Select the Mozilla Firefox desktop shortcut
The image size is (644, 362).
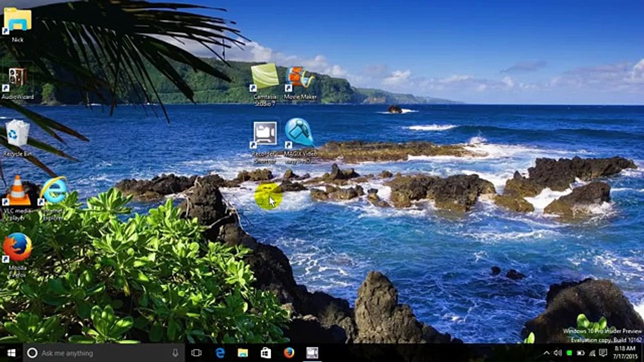coord(18,254)
